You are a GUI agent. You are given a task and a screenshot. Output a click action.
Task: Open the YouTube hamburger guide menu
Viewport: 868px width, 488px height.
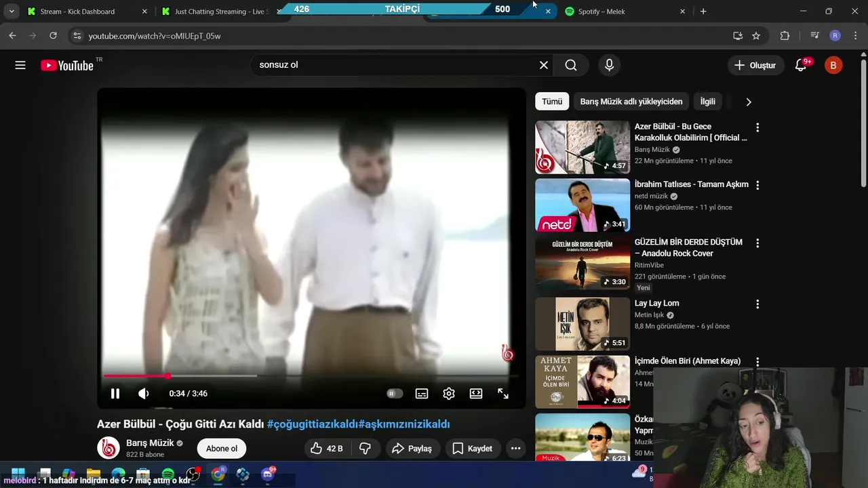pyautogui.click(x=20, y=65)
